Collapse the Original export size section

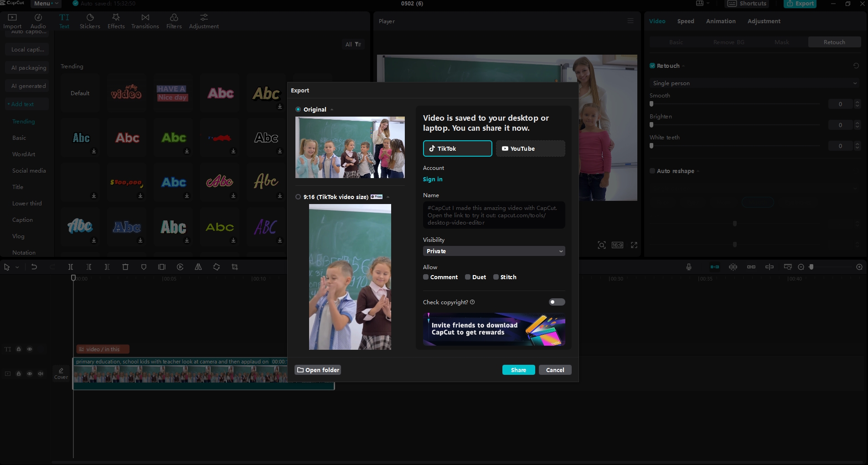[331, 109]
